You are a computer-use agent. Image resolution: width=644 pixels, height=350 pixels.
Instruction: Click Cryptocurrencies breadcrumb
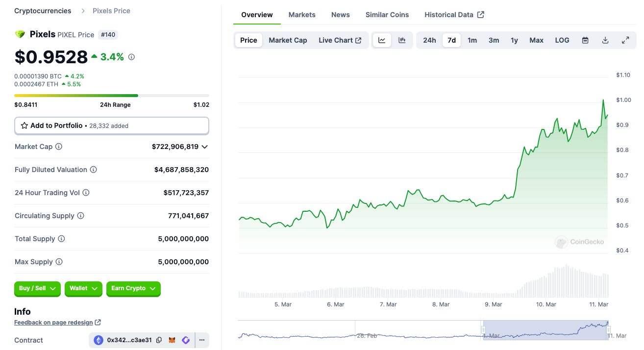(43, 11)
